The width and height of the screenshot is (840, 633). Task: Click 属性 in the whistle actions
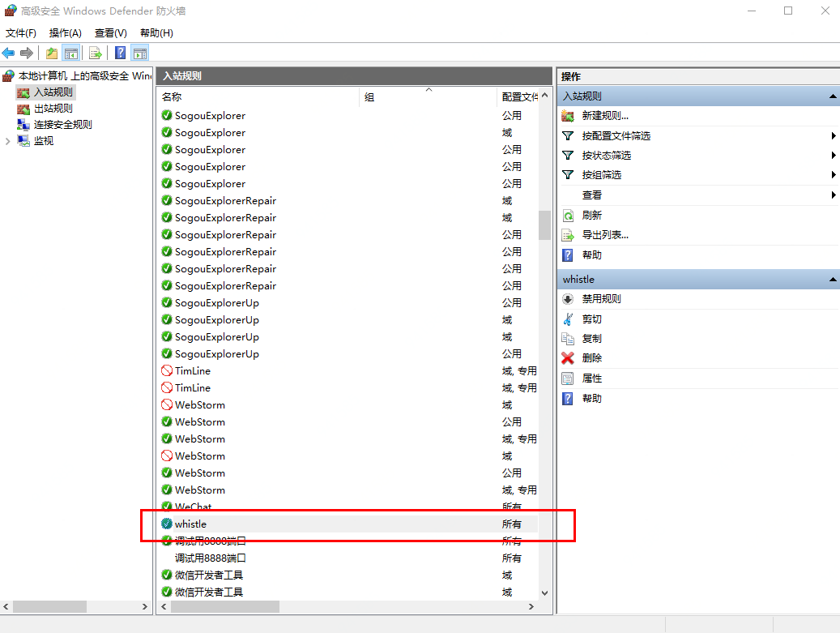click(592, 379)
